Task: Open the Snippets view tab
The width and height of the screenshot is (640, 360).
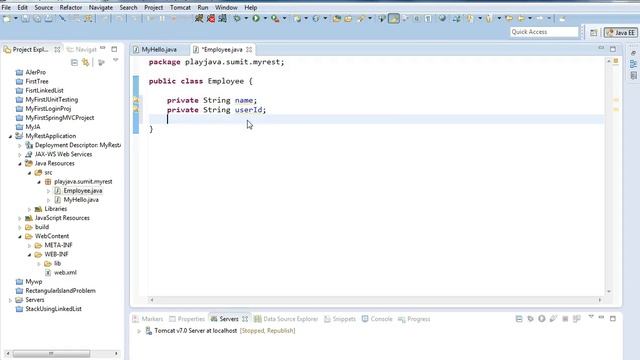Action: click(x=340, y=319)
